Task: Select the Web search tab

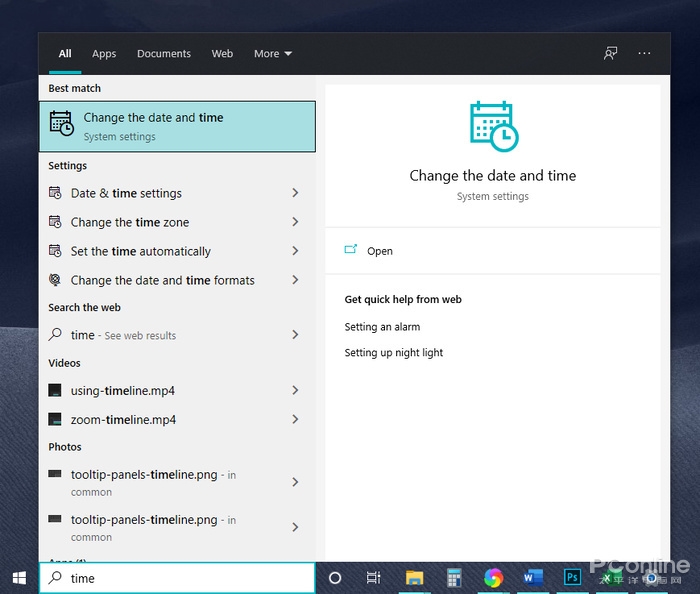Action: [x=222, y=54]
